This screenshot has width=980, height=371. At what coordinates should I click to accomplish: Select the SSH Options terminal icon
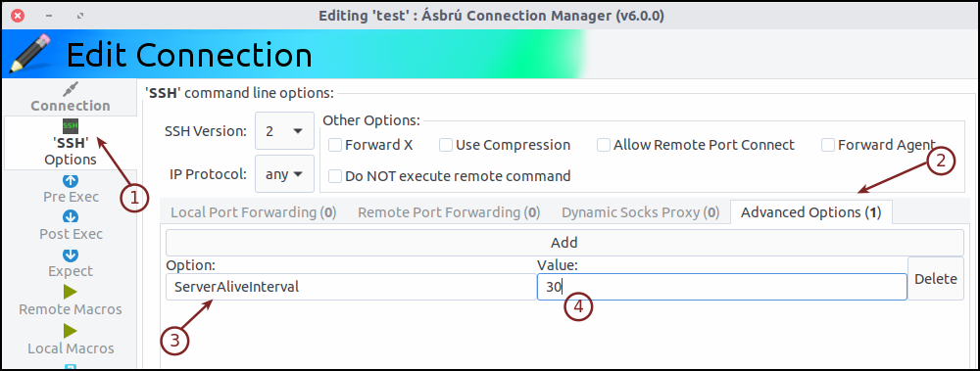coord(71,126)
